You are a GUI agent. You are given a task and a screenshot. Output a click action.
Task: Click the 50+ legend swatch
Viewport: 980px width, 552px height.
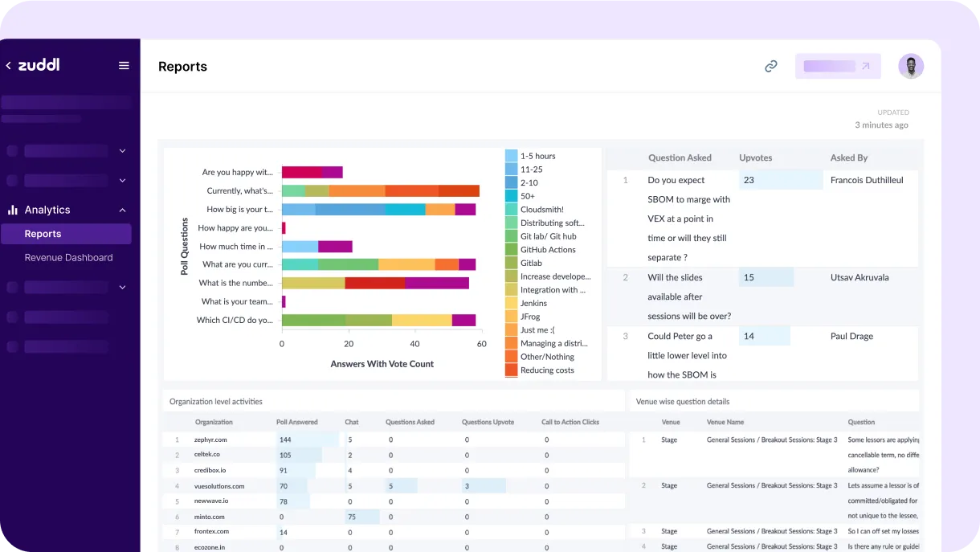click(511, 196)
